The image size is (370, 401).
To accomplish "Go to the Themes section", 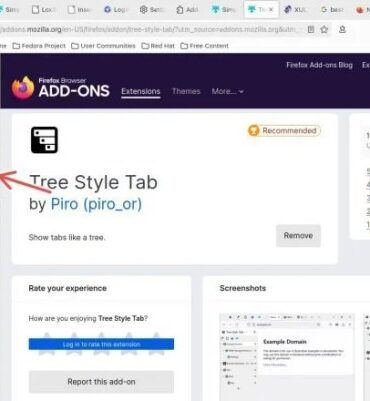I will point(186,91).
